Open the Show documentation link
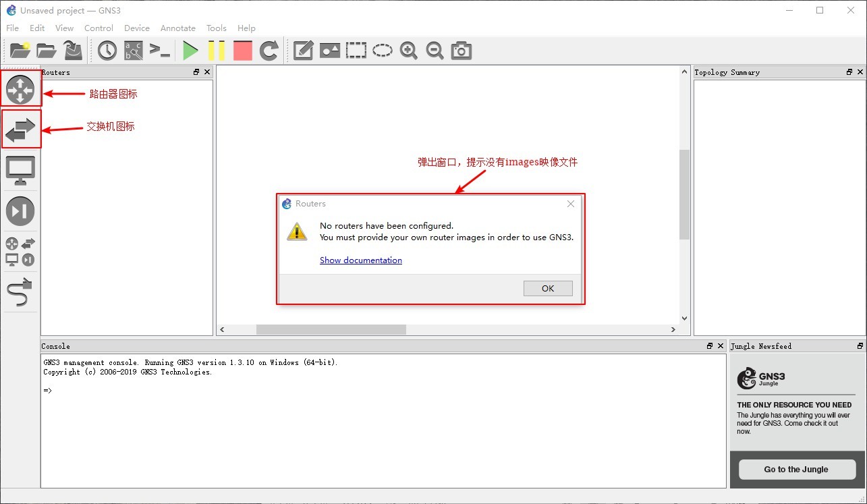Image resolution: width=867 pixels, height=504 pixels. [x=361, y=260]
